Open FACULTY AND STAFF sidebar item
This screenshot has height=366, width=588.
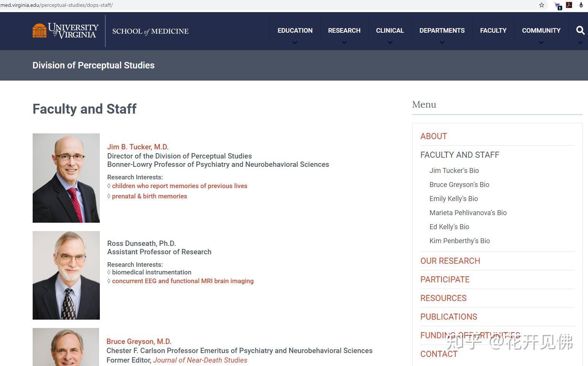click(x=460, y=155)
